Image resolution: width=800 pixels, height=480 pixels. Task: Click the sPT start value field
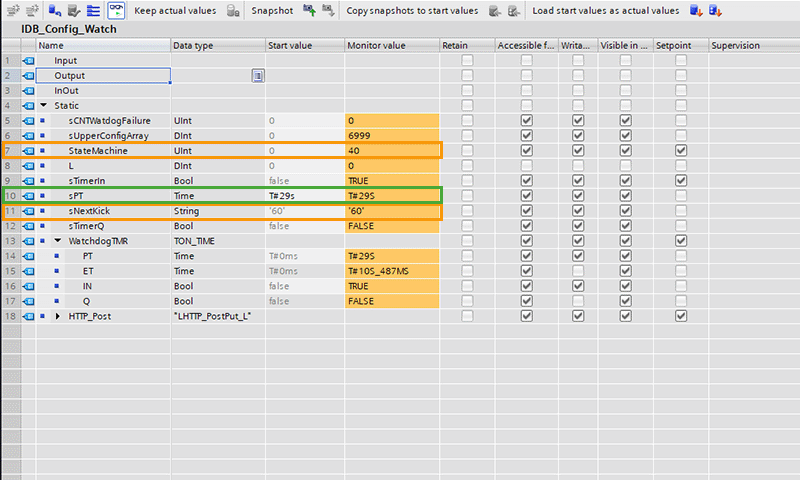(304, 196)
